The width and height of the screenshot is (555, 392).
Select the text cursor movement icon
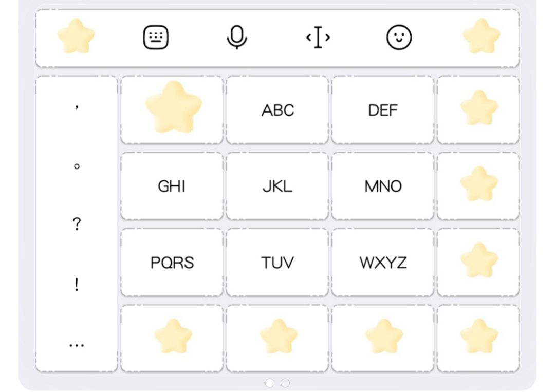(x=318, y=38)
